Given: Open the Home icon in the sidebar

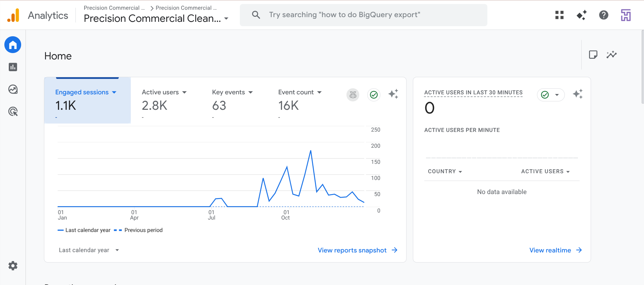Looking at the screenshot, I should (13, 45).
